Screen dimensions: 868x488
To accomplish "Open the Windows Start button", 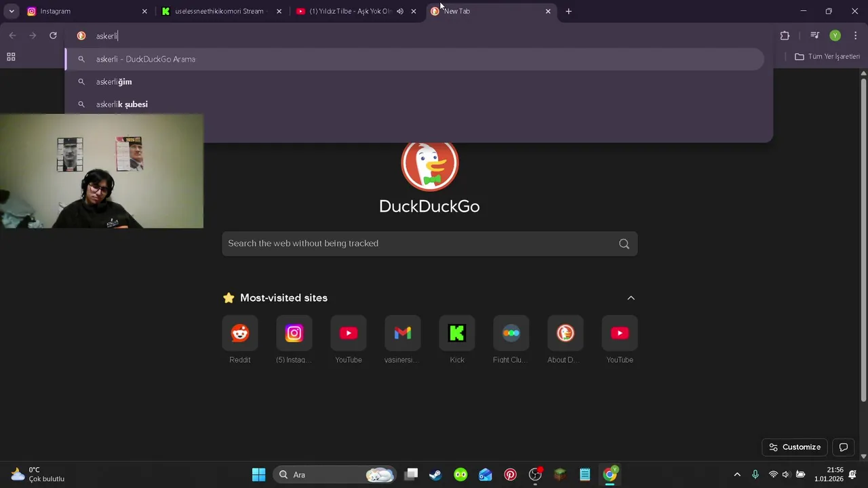I will 258,474.
